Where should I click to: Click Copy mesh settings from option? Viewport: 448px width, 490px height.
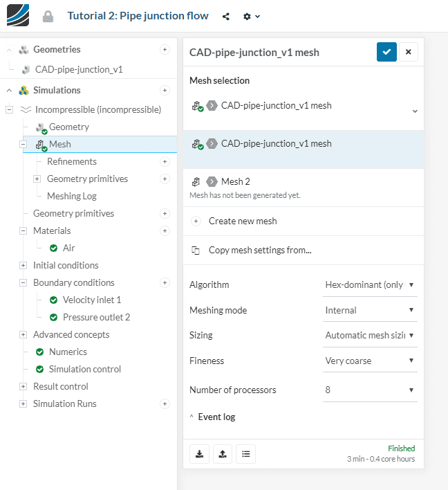259,250
